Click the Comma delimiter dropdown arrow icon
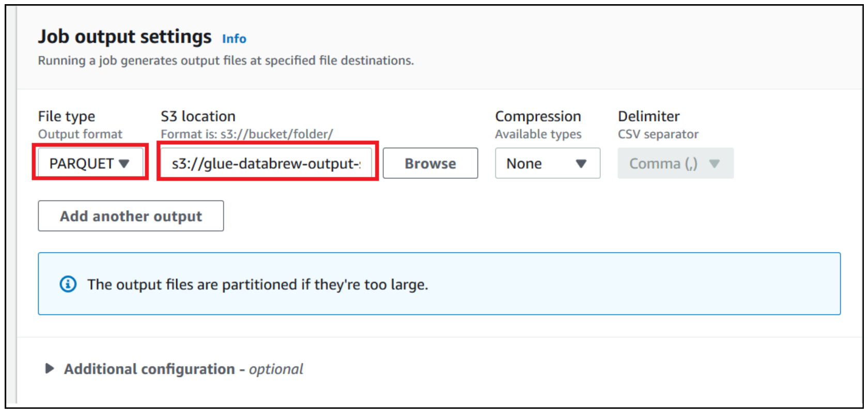Screen dimensions: 868x412 tap(715, 163)
